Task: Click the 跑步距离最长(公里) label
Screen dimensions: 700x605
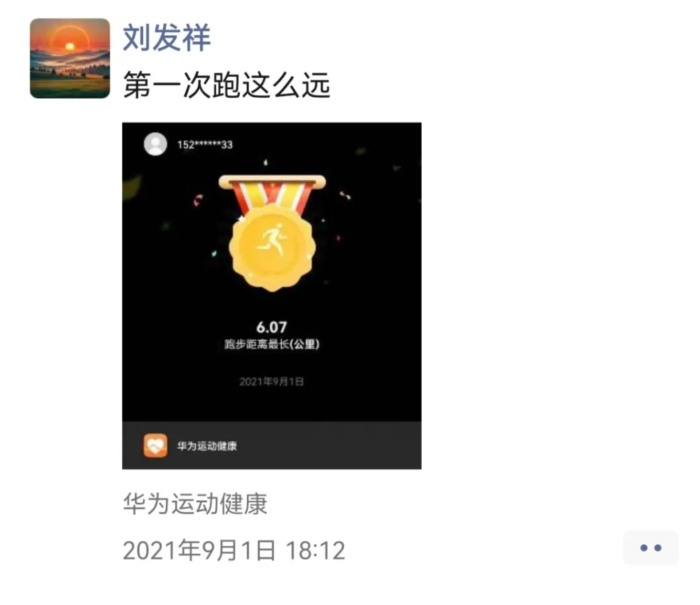Action: 271,344
